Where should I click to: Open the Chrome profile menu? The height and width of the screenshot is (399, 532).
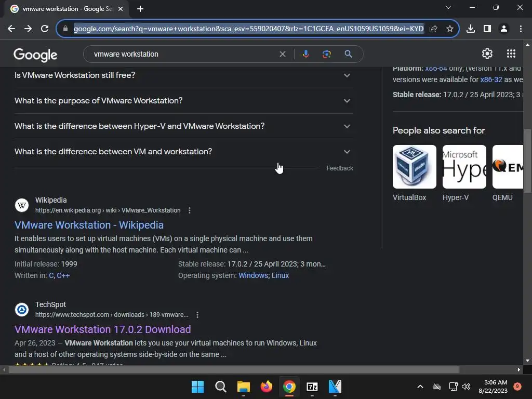(504, 29)
